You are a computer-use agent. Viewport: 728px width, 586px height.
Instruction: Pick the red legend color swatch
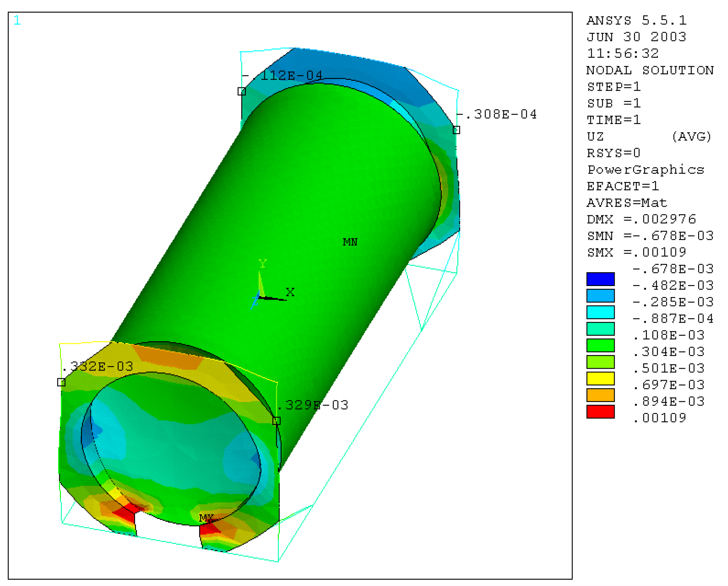(x=600, y=412)
